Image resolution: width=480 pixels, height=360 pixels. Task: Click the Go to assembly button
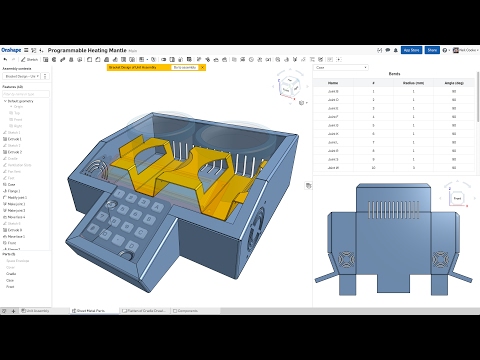(x=185, y=67)
